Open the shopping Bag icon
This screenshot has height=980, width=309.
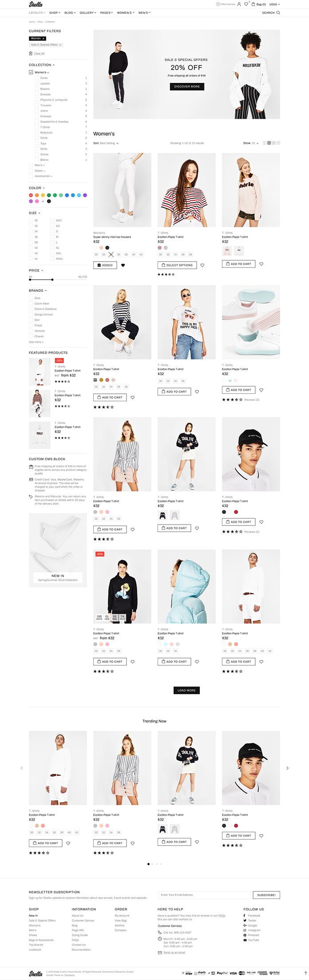[x=253, y=4]
